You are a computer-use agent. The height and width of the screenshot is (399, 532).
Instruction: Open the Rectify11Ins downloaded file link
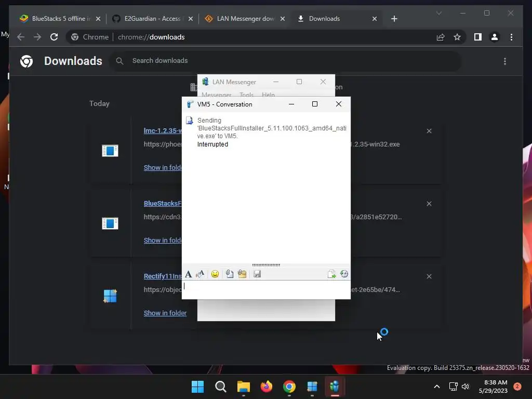pos(163,276)
